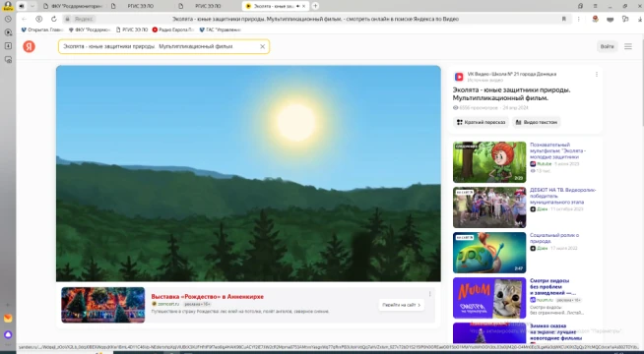The width and height of the screenshot is (644, 354).
Task: Close the Эколята tab
Action: point(303,6)
